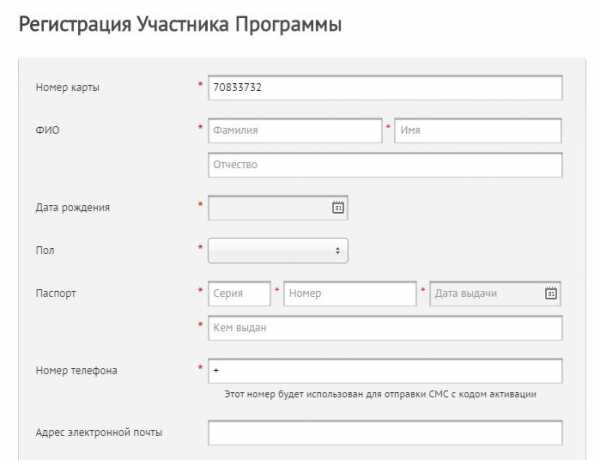Screen dimensions: 600x460
Task: Select the Отчество patronymic field
Action: click(385, 164)
